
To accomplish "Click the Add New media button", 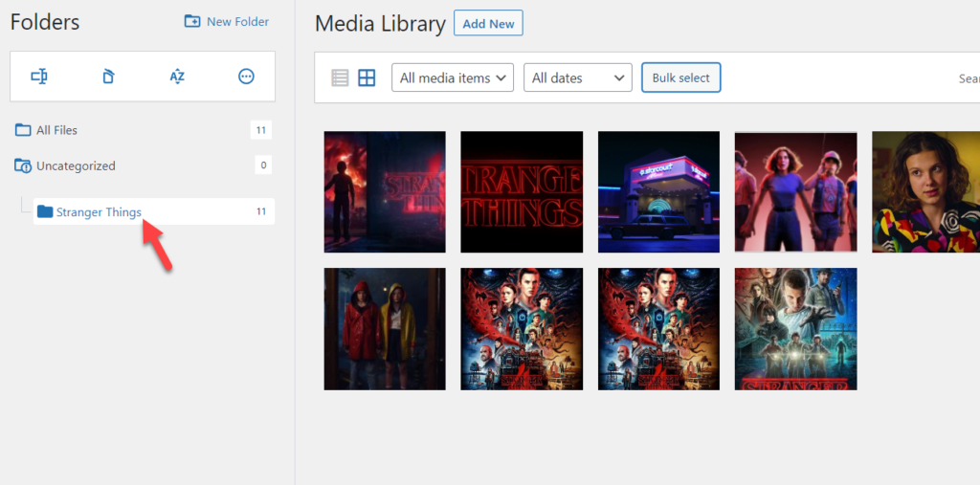I will 488,23.
